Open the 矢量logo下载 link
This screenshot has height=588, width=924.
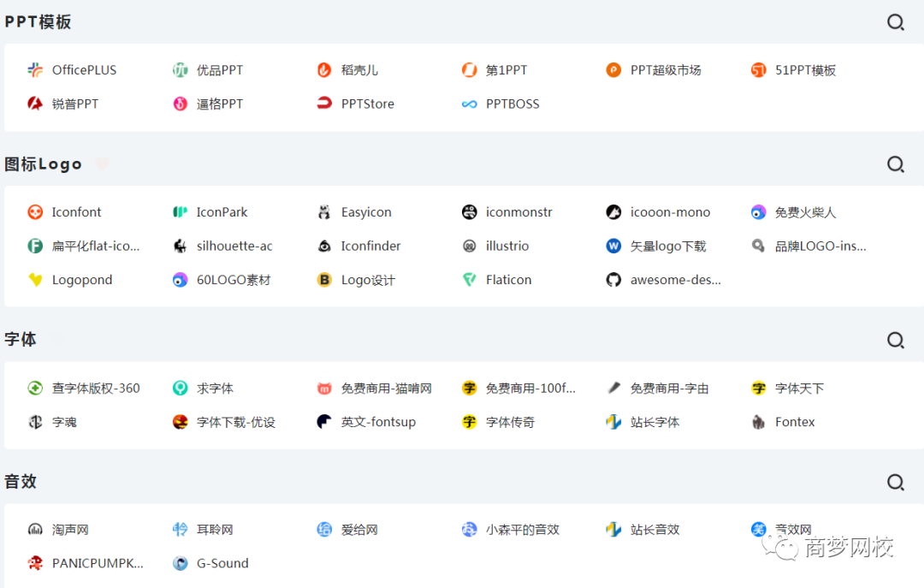coord(668,246)
